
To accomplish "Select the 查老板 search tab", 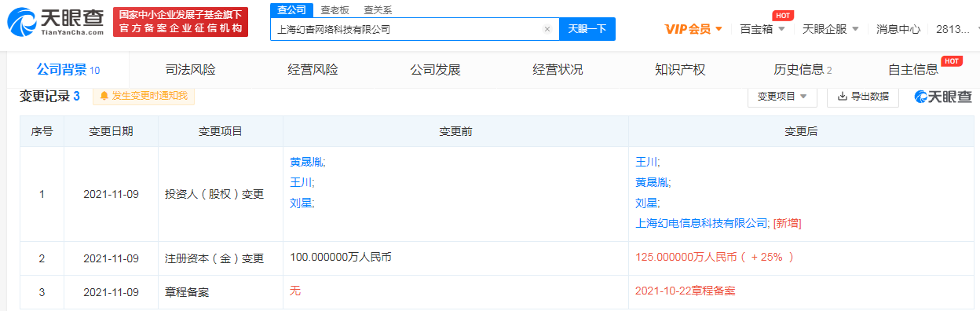I will pos(335,10).
